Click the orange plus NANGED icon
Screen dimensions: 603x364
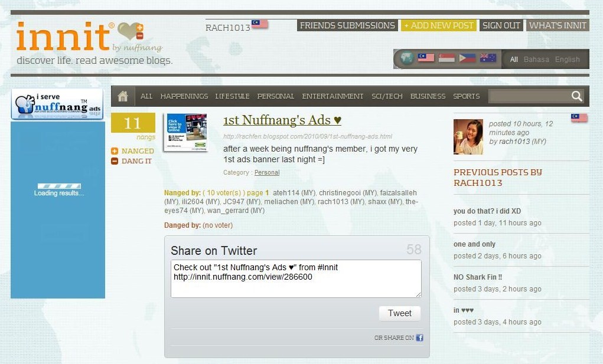[x=115, y=151]
